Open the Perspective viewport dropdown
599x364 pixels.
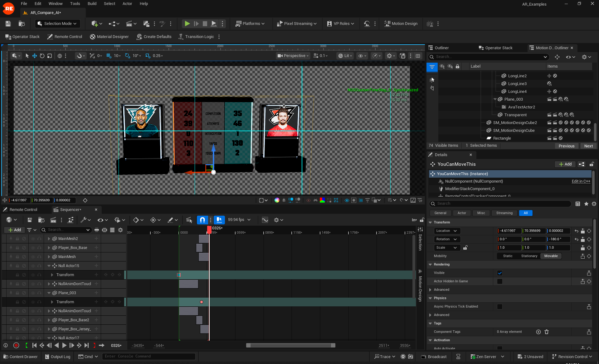tap(293, 56)
